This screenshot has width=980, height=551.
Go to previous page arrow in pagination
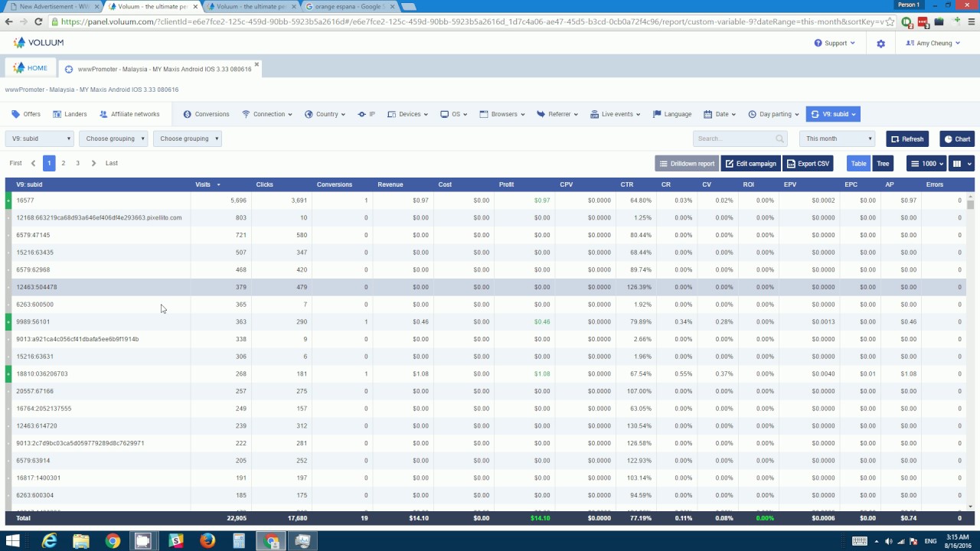(x=33, y=163)
